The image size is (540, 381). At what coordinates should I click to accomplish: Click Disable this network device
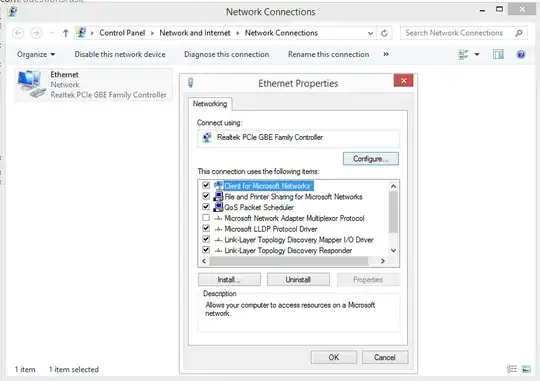coord(120,54)
